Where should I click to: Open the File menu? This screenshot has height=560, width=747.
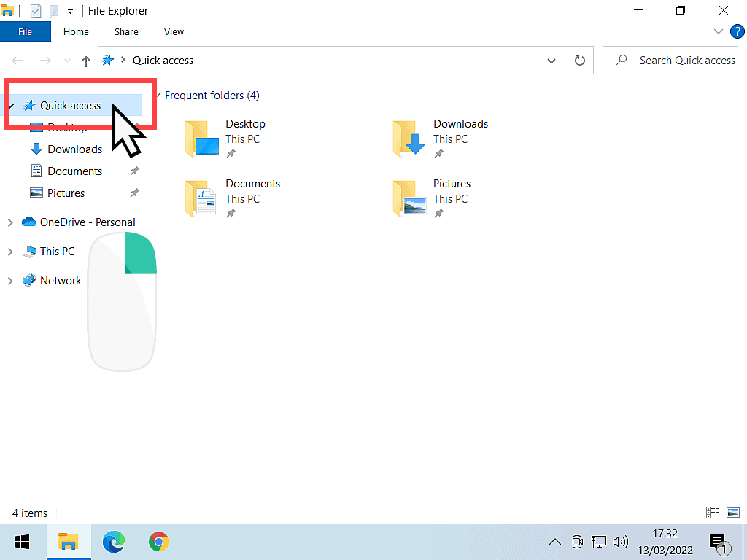click(25, 31)
